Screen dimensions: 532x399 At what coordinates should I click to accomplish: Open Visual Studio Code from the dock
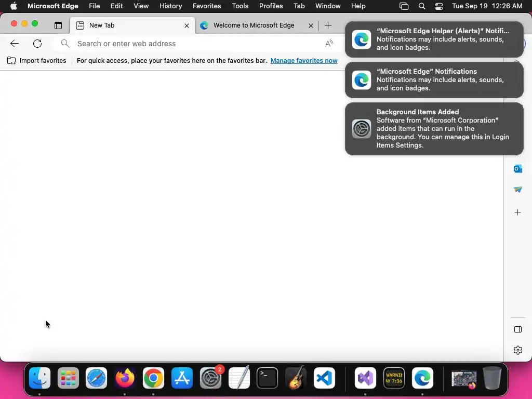pyautogui.click(x=324, y=378)
